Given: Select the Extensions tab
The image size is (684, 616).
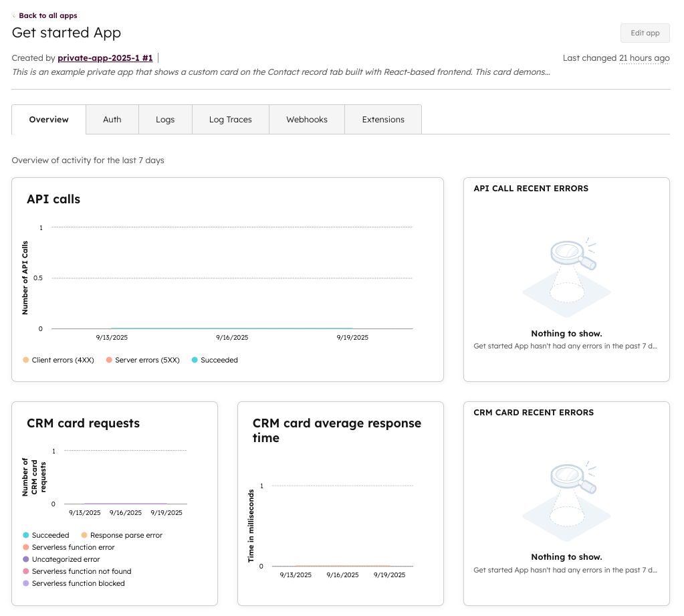Looking at the screenshot, I should point(383,120).
